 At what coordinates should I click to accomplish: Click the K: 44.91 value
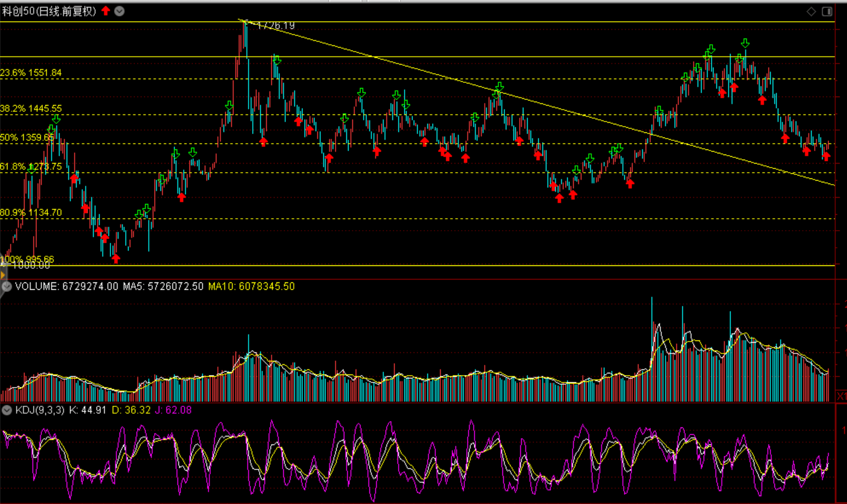pos(88,410)
